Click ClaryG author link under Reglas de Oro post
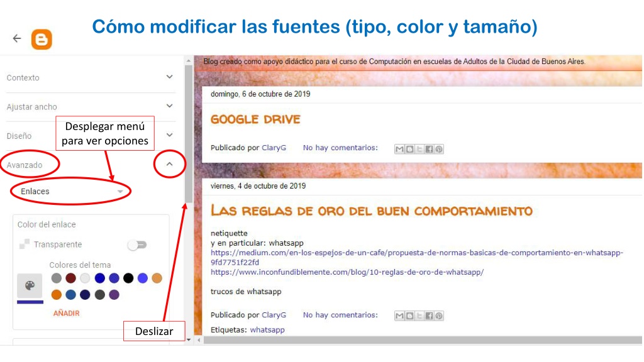 [x=274, y=315]
